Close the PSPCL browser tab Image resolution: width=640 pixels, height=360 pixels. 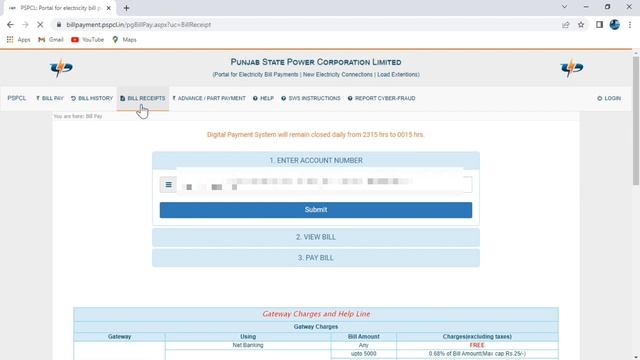(109, 8)
